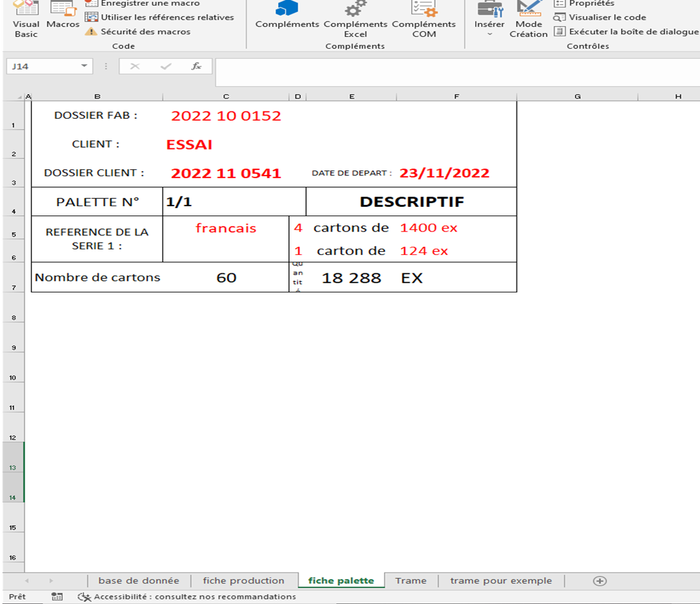Open accessibility recommendations in status bar
This screenshot has width=700, height=604.
point(187,597)
